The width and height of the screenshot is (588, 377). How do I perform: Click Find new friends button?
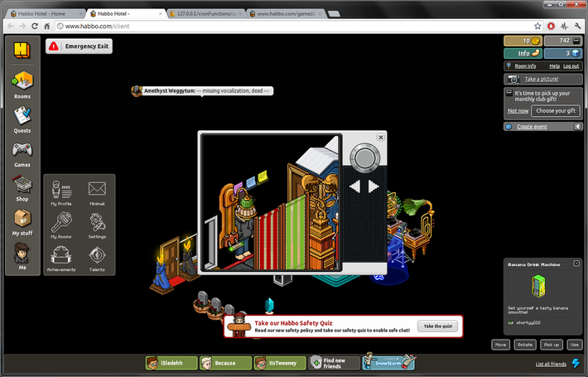tap(334, 363)
